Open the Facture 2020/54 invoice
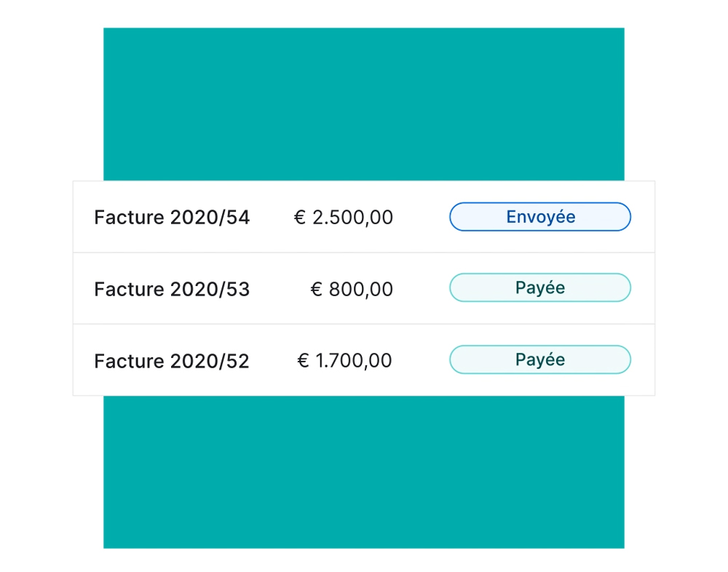728x572 pixels. 172,218
